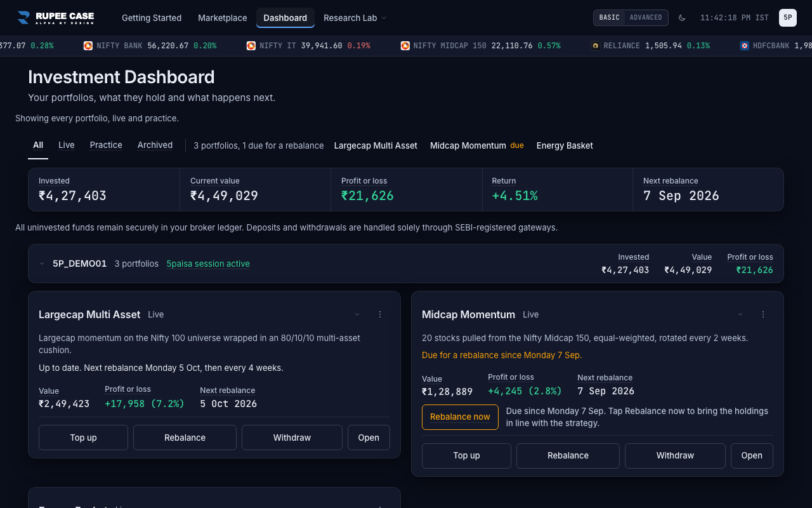Click the HDFCBANK ticker icon
The height and width of the screenshot is (508, 812).
[745, 46]
